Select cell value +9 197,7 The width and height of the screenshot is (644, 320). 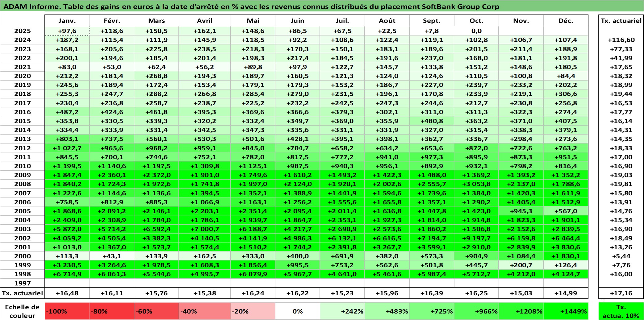pyautogui.click(x=476, y=238)
